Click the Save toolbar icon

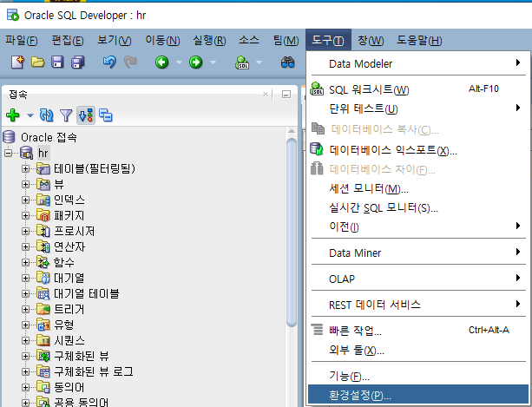coord(57,62)
